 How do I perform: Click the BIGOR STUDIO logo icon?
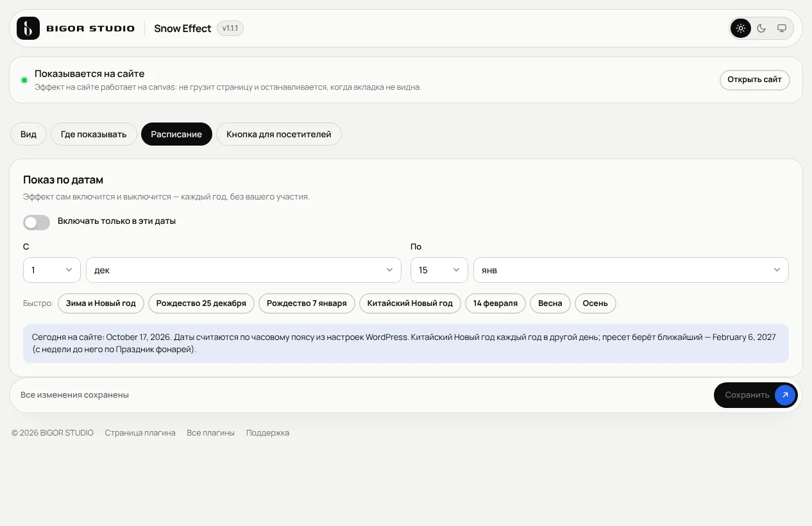[28, 28]
